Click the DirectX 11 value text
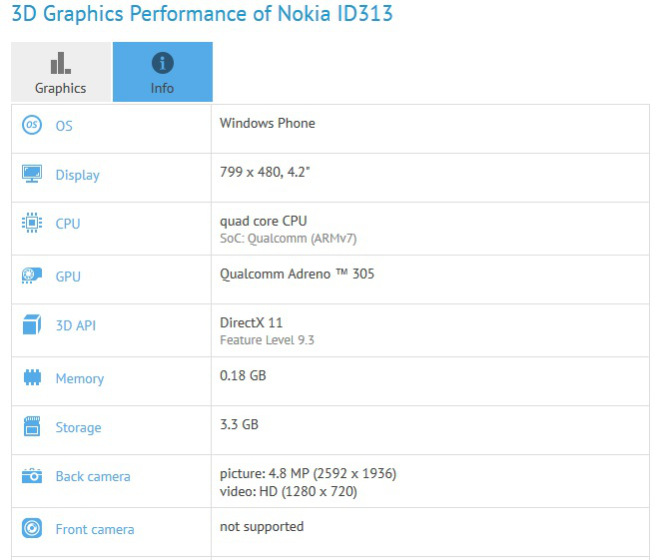660x560 pixels. pyautogui.click(x=252, y=323)
